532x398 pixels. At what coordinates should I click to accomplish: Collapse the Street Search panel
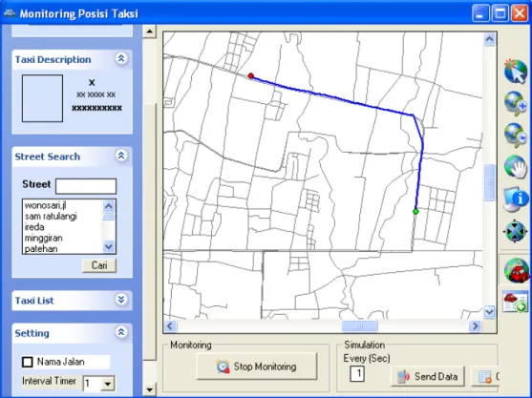pyautogui.click(x=121, y=156)
